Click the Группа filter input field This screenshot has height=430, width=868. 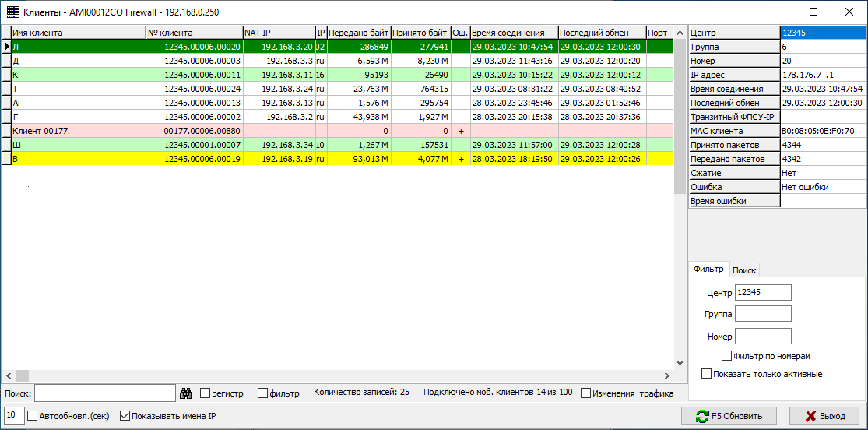[763, 314]
